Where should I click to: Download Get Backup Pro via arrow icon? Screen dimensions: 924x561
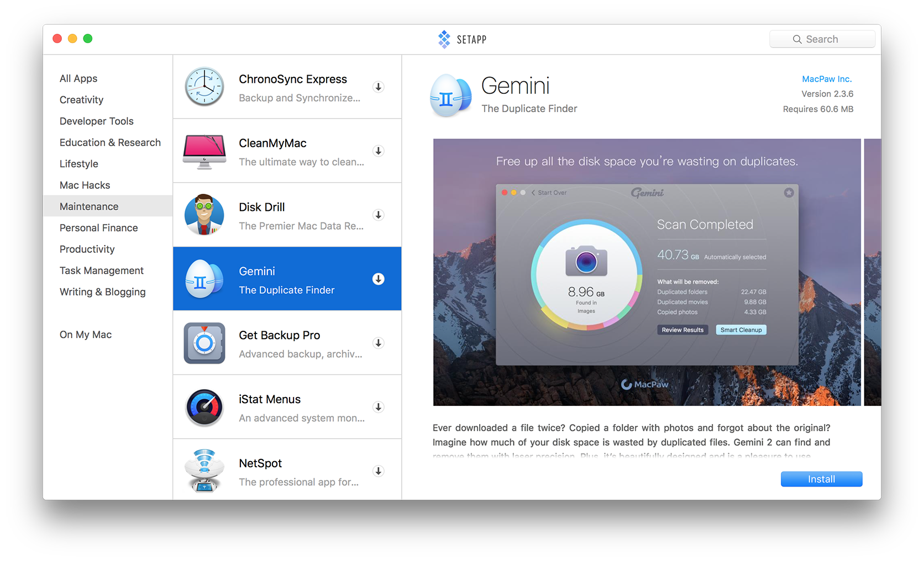click(x=379, y=343)
